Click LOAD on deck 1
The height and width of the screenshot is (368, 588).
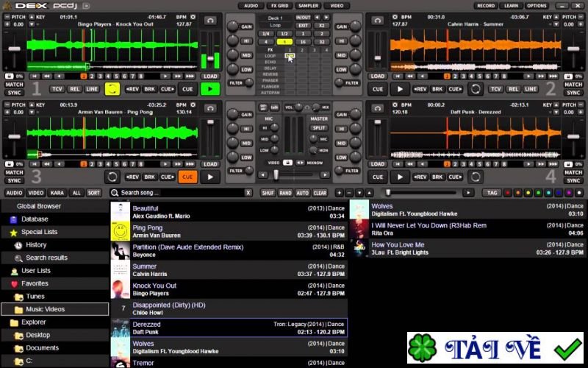tap(210, 77)
